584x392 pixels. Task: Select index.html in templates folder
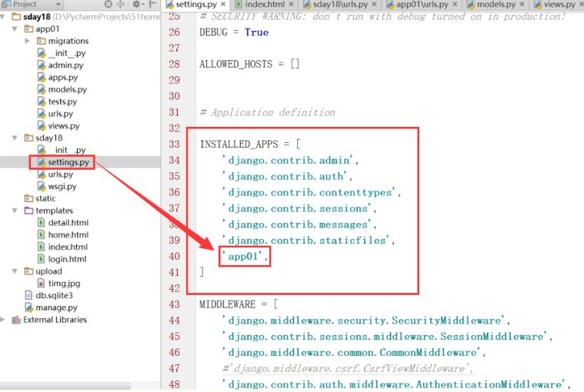coord(68,247)
